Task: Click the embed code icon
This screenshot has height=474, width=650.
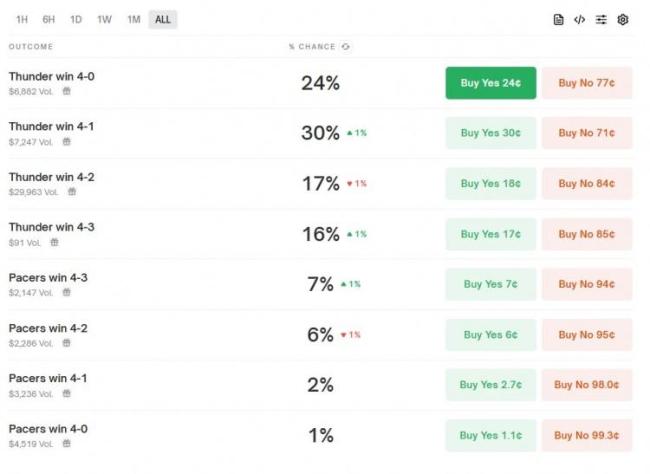Action: 579,20
